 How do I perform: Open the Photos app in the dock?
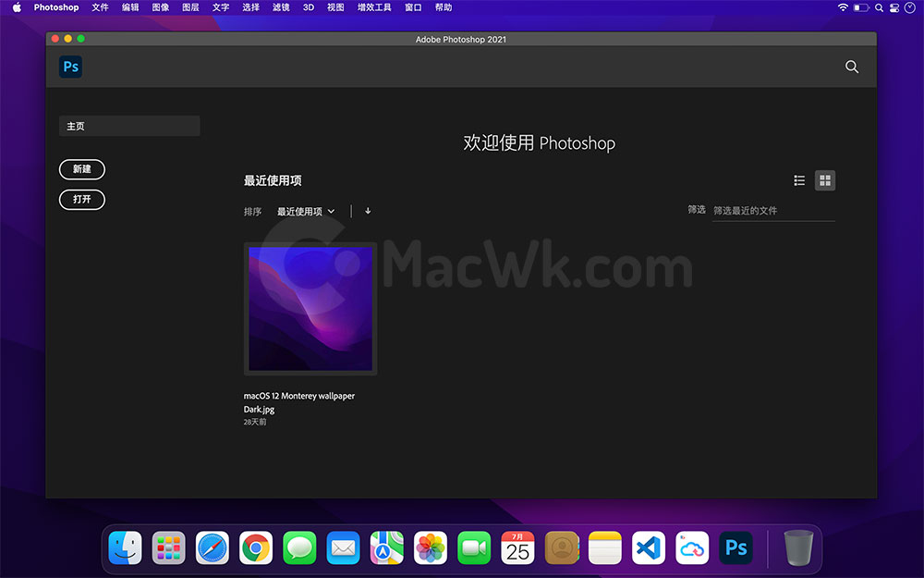pos(431,547)
